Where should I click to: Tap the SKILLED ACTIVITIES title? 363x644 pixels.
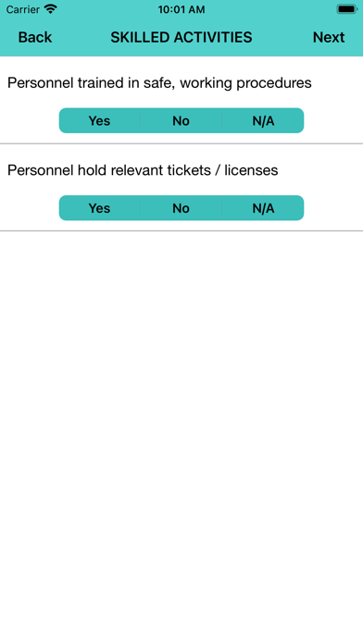click(x=181, y=37)
